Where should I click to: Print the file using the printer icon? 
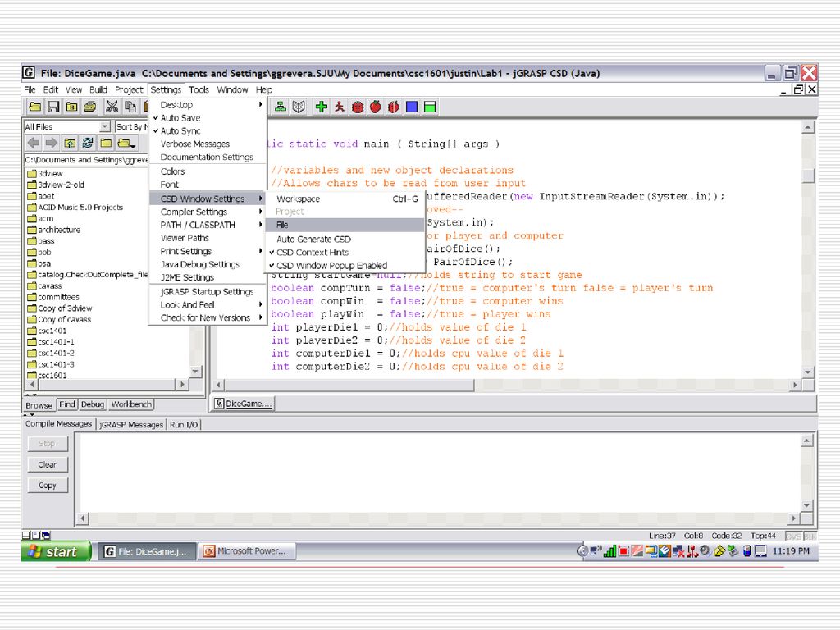click(x=90, y=107)
